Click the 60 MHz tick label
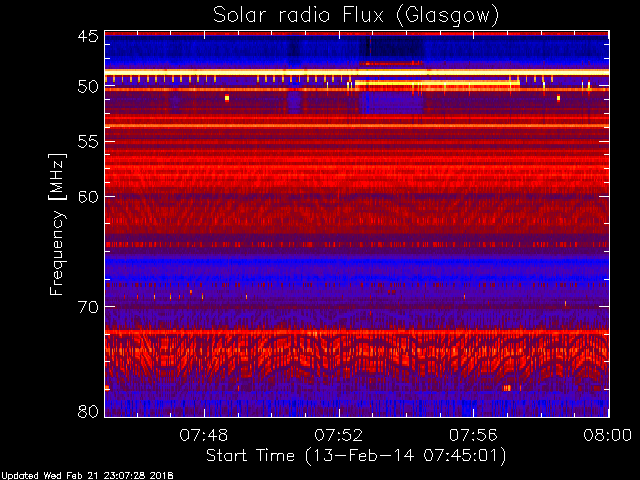 88,197
